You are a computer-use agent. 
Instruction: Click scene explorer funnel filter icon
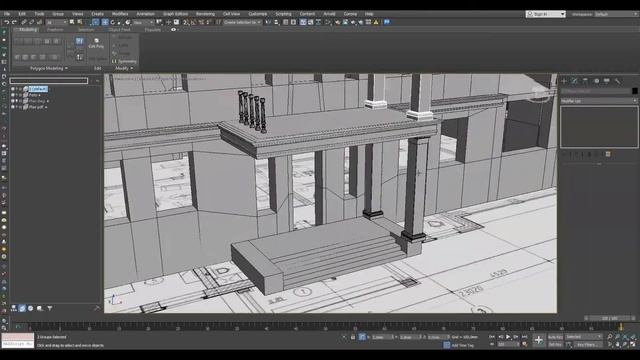(50, 309)
